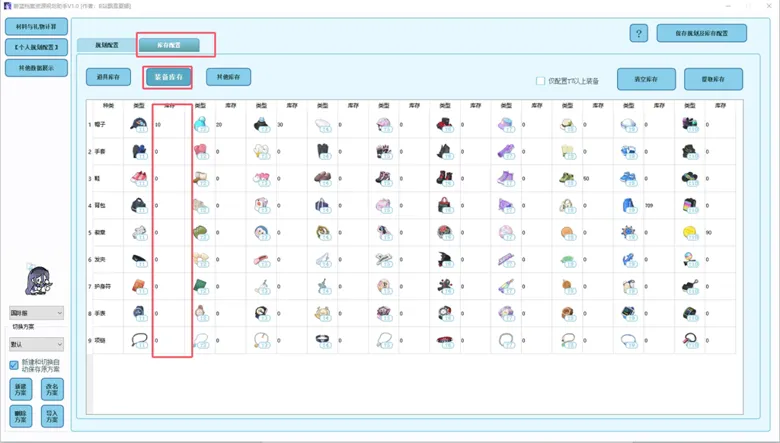Toggle the equipment tier filter checkbox above the table

click(x=540, y=81)
